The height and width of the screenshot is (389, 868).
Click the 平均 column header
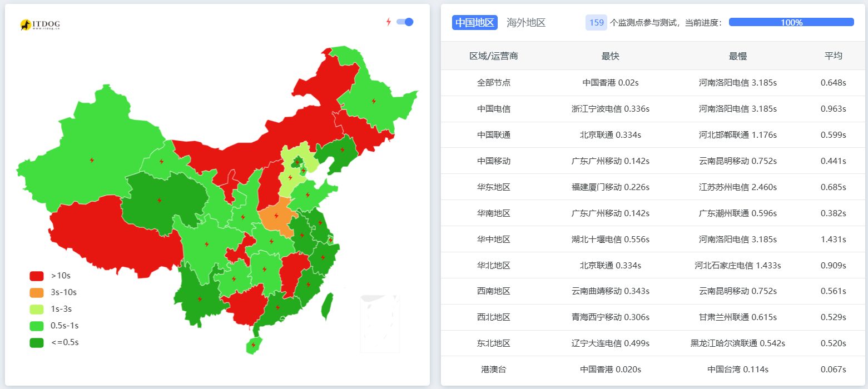pyautogui.click(x=833, y=56)
